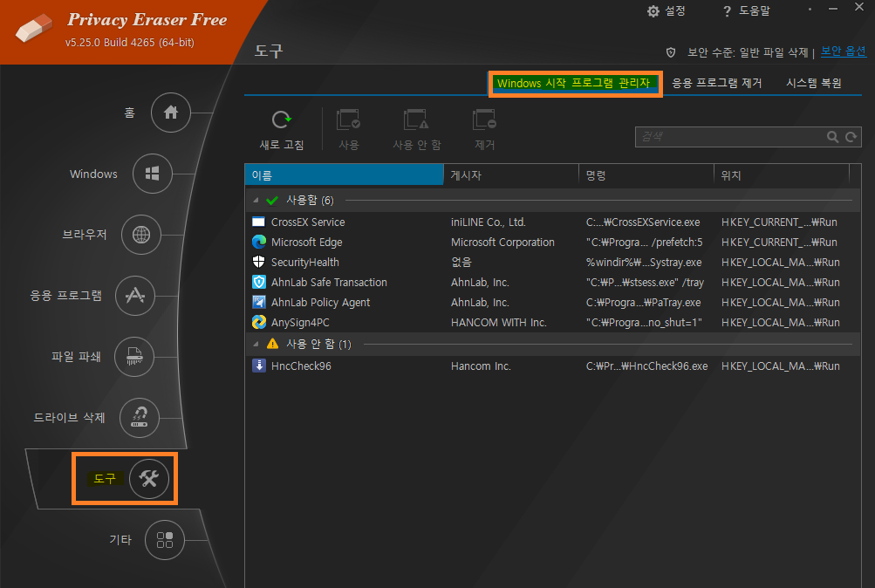Click the 홈 sidebar label

point(129,113)
